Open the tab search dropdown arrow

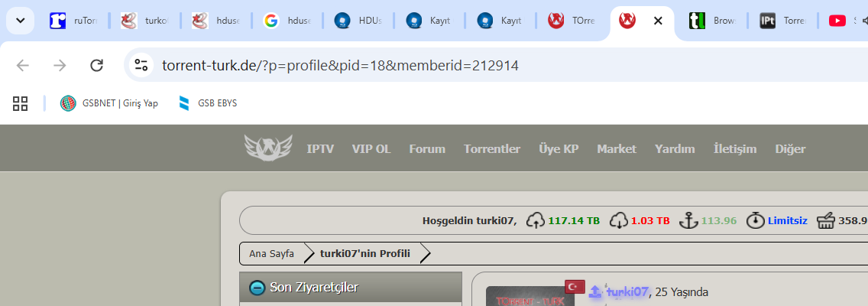(x=21, y=21)
